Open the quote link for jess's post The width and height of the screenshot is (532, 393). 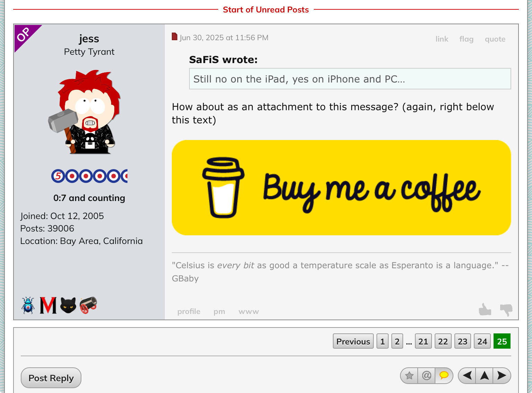495,39
